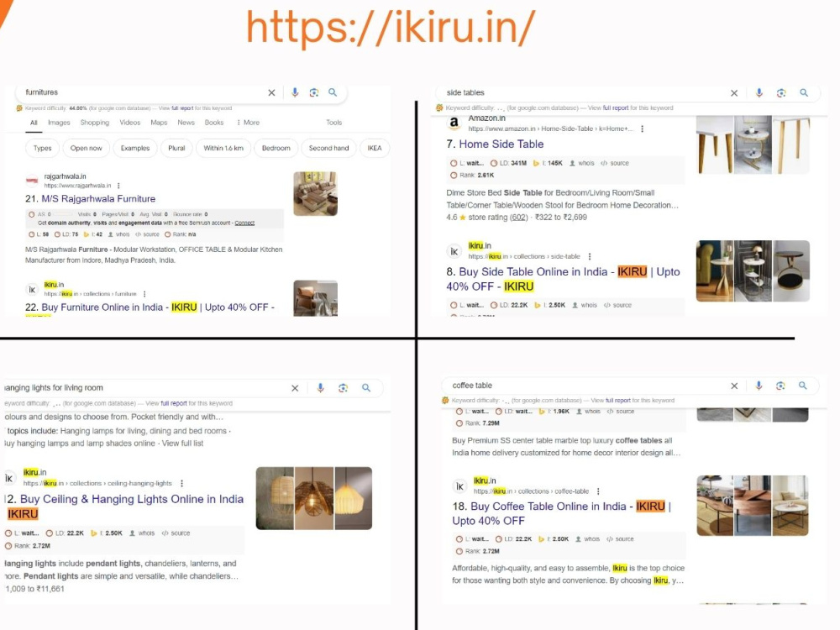Switch to Books tab
Screen dimensions: 840x630
[x=213, y=123]
